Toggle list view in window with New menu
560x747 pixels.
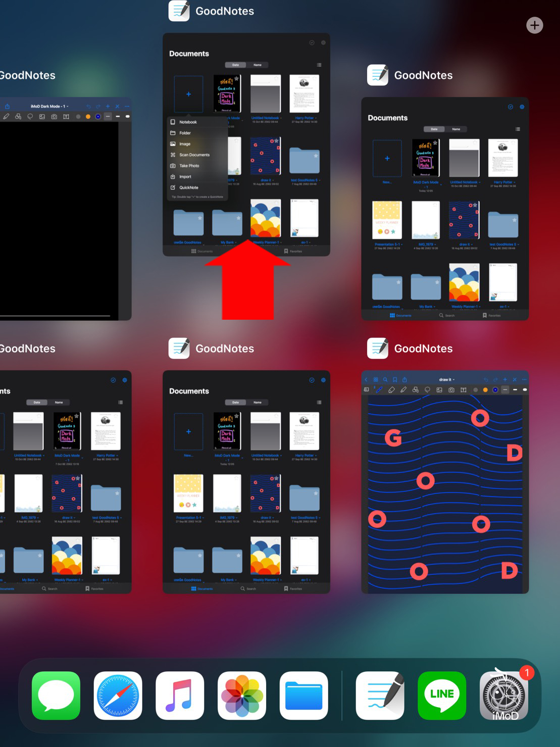point(319,65)
